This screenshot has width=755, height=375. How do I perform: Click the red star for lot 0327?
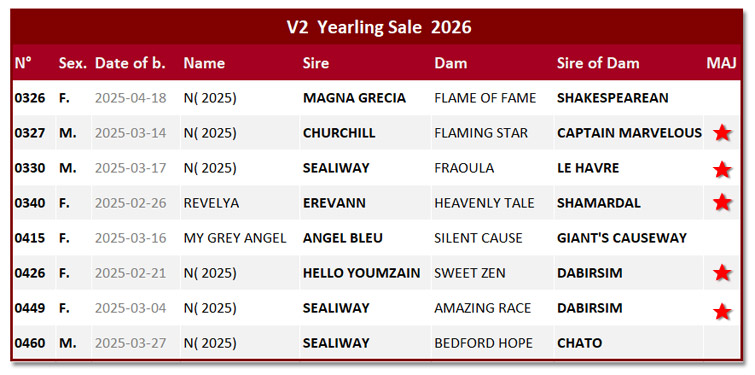pos(722,132)
